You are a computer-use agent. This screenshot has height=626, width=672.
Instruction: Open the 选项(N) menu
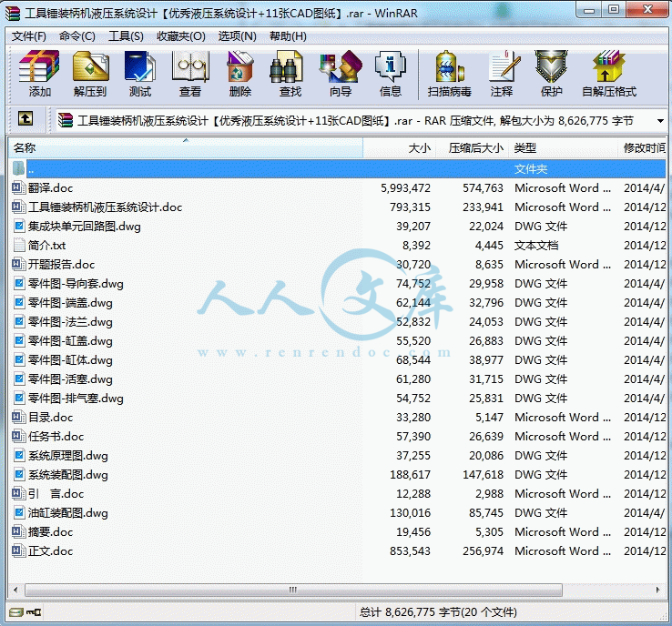coord(237,36)
